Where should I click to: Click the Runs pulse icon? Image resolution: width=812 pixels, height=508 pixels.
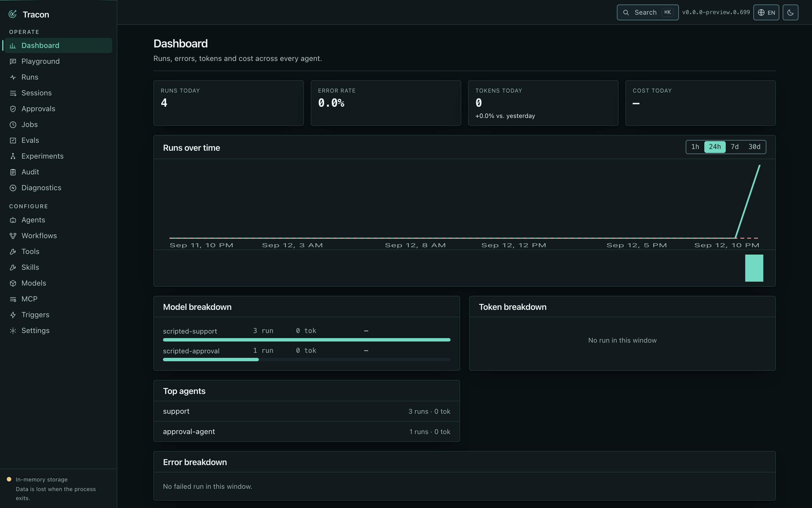tap(13, 77)
